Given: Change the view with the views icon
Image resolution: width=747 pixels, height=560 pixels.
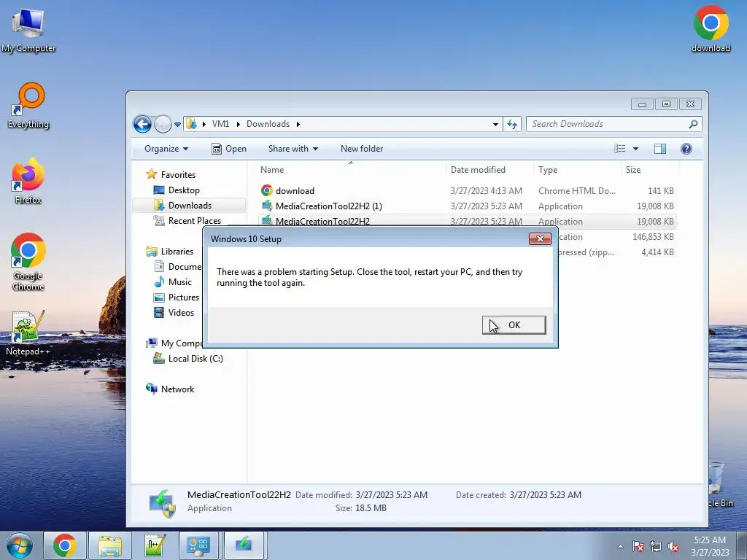Looking at the screenshot, I should coord(620,149).
